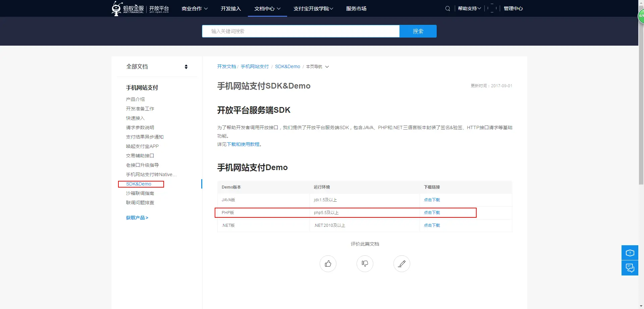Expand the 帮助支持 dropdown
The image size is (644, 309).
click(x=470, y=9)
